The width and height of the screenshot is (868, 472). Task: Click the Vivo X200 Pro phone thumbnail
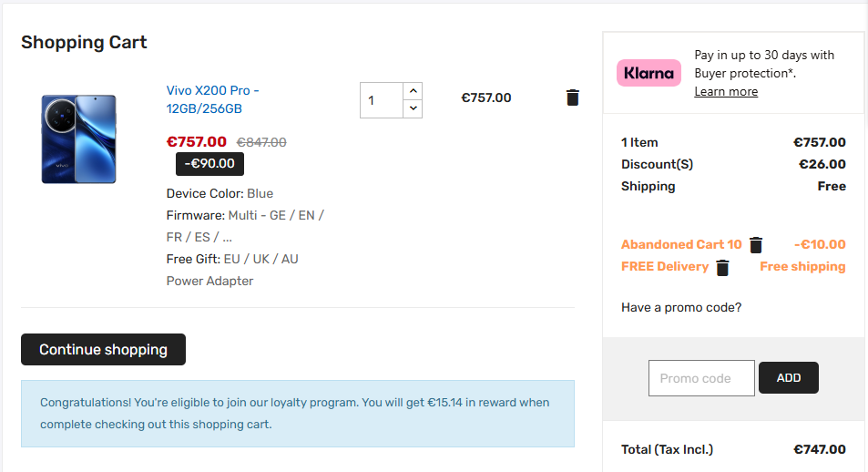78,139
